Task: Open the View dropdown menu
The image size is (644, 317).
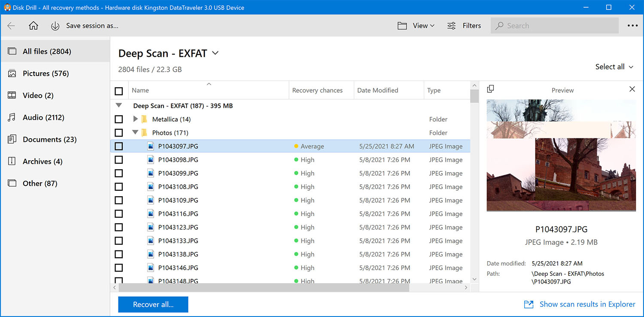Action: click(x=423, y=26)
